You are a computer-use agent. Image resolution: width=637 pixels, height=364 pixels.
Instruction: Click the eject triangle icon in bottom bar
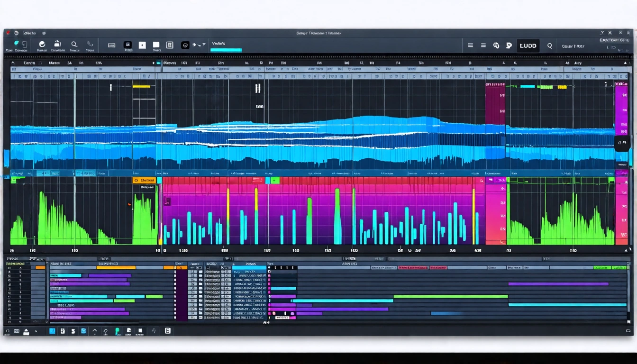(26, 331)
